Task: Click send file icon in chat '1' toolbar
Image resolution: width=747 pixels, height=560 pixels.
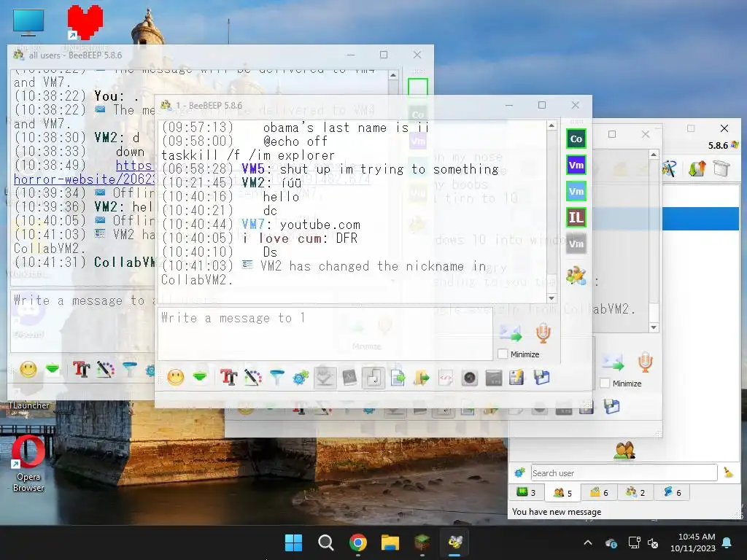Action: click(398, 378)
